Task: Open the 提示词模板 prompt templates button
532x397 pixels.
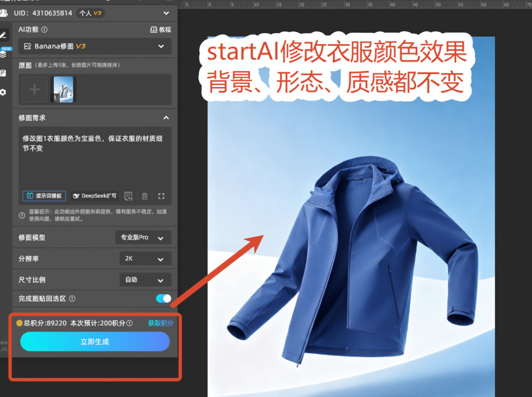Action: click(44, 196)
